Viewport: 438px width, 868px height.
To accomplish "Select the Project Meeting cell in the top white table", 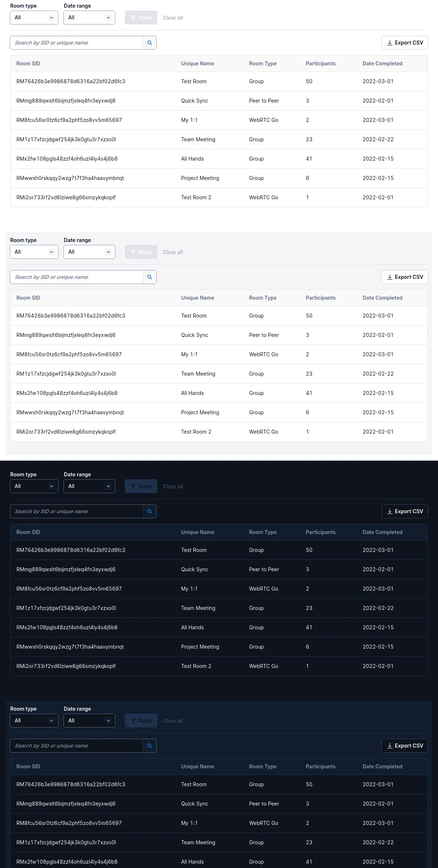I will point(200,178).
